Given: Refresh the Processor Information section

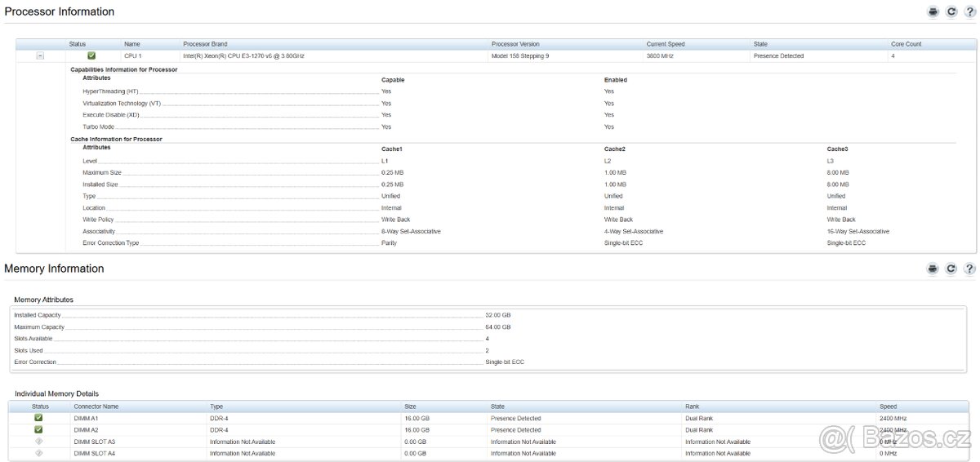Looking at the screenshot, I should tap(951, 12).
